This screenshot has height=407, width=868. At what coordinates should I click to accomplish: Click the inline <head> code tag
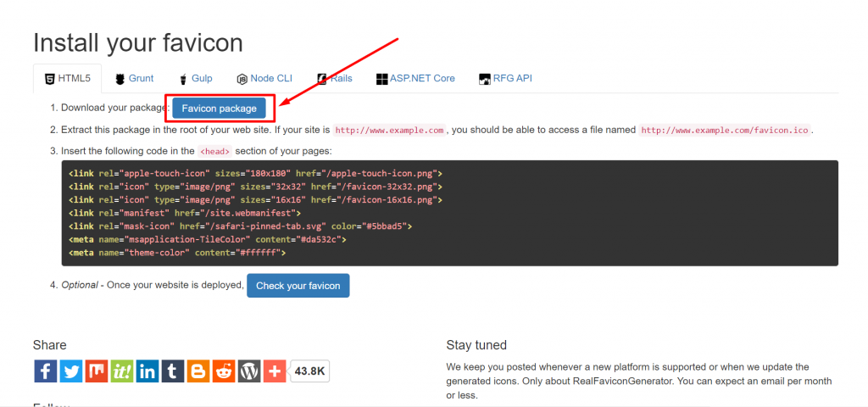[x=214, y=151]
